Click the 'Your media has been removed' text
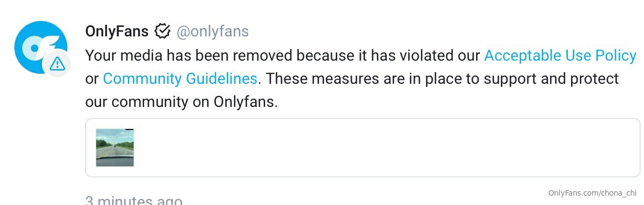The image size is (644, 205). pos(189,55)
